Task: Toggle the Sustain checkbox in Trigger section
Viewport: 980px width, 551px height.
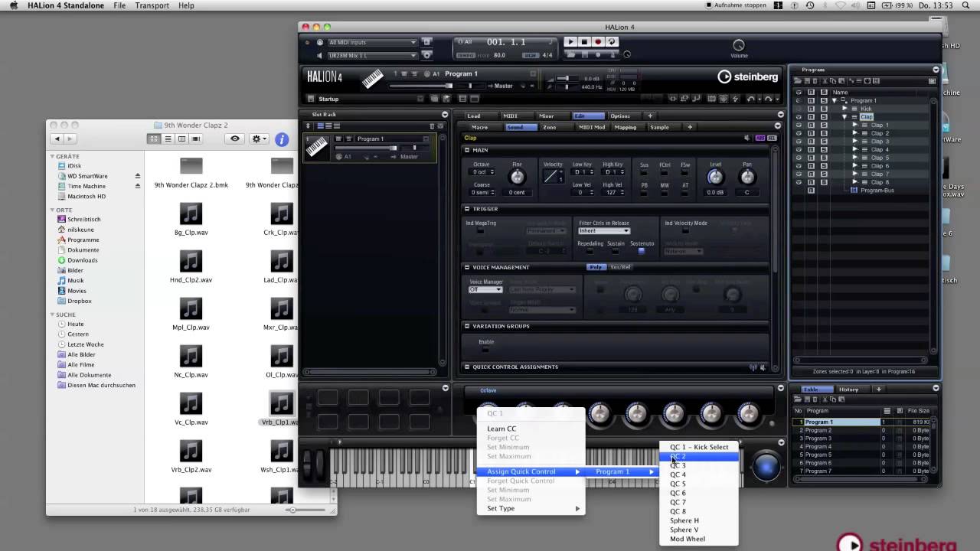Action: click(616, 251)
